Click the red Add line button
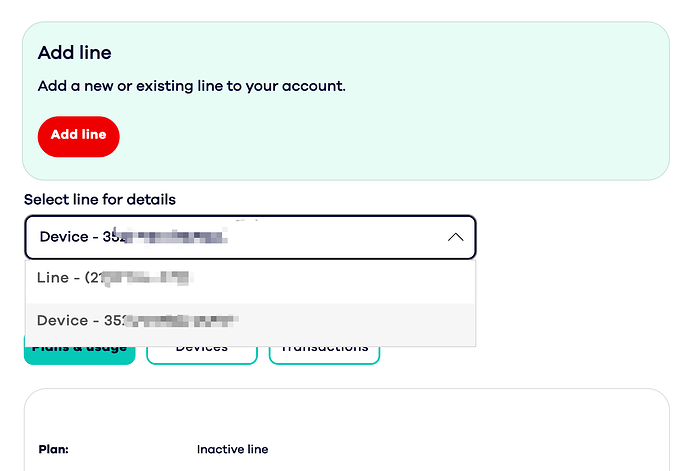This screenshot has width=690, height=471. [x=78, y=136]
